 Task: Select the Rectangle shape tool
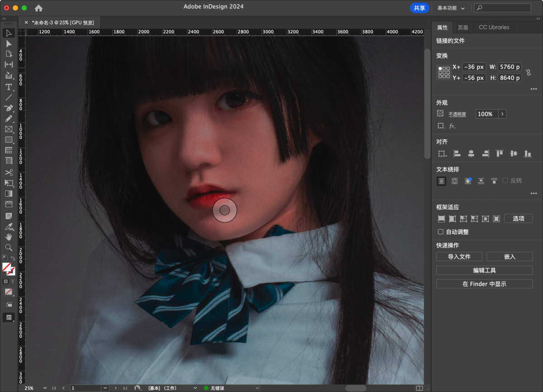click(9, 140)
